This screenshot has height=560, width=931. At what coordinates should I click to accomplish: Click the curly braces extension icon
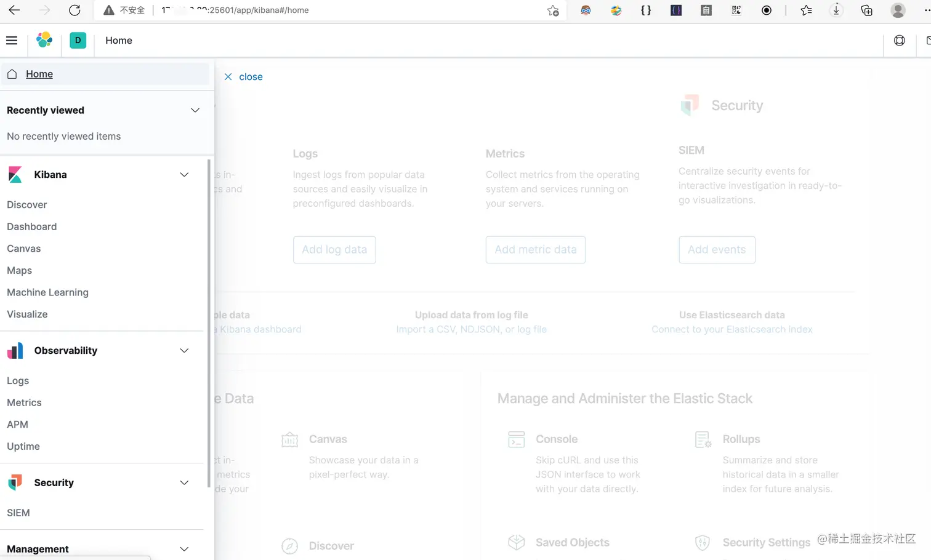pos(646,10)
